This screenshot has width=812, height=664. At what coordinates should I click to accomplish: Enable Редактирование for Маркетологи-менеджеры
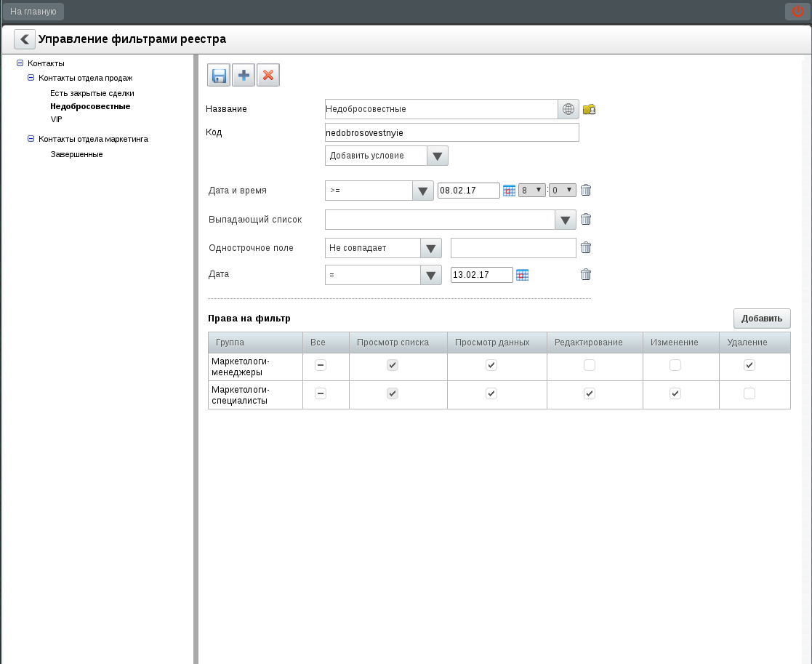pos(590,365)
